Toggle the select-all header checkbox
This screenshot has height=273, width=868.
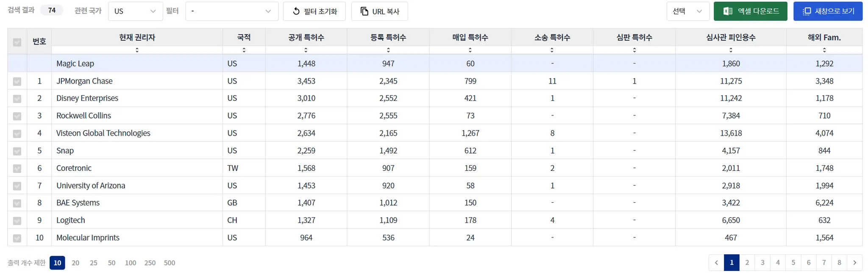pos(17,42)
